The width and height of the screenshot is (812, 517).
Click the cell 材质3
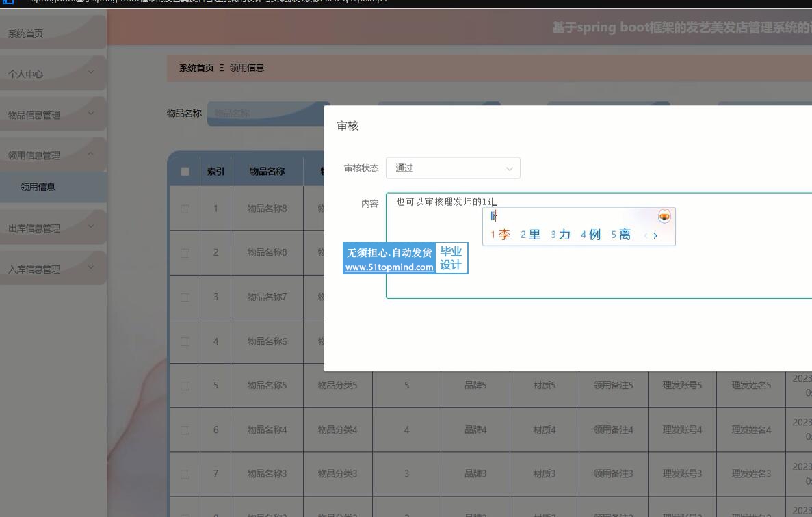(545, 474)
